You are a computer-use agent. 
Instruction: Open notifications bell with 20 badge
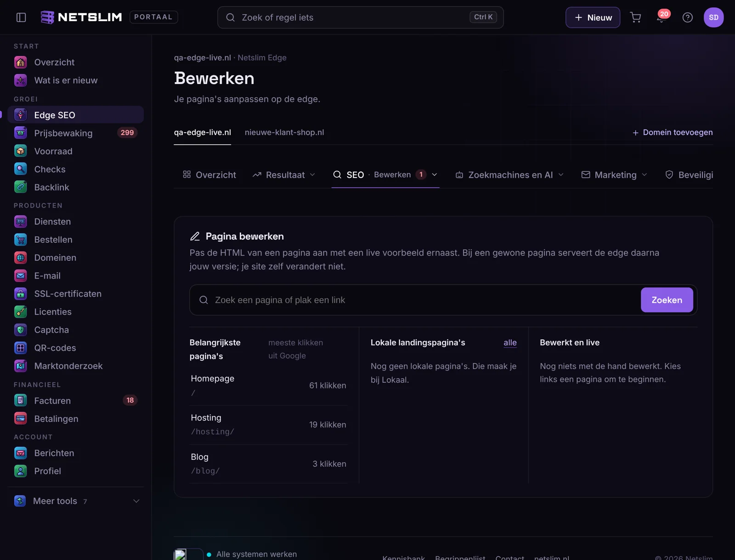662,17
